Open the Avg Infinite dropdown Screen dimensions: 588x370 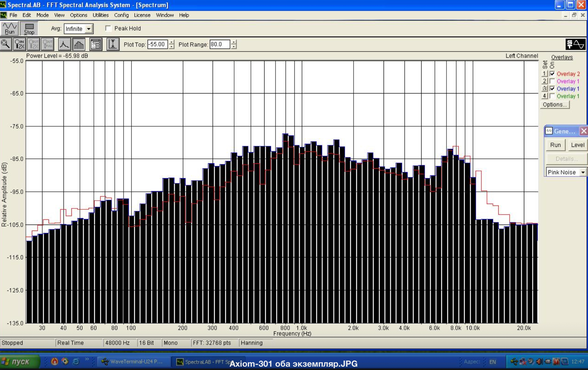pos(89,29)
